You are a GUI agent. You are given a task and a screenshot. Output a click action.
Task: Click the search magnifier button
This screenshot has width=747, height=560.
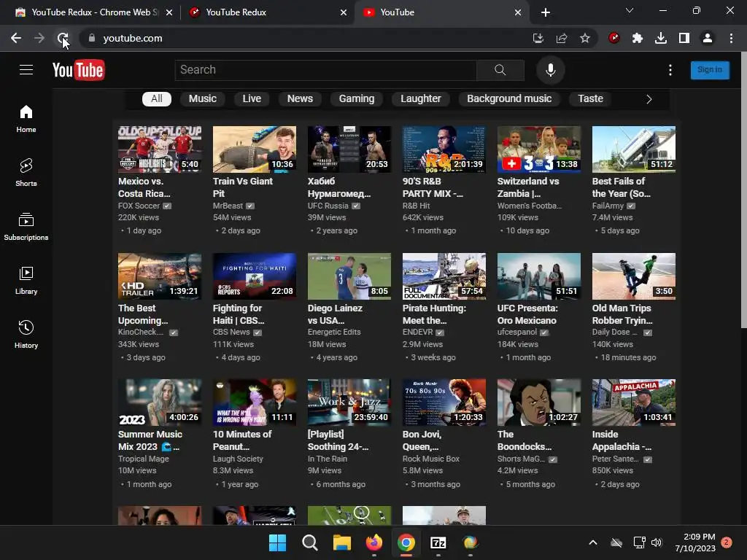(x=500, y=70)
